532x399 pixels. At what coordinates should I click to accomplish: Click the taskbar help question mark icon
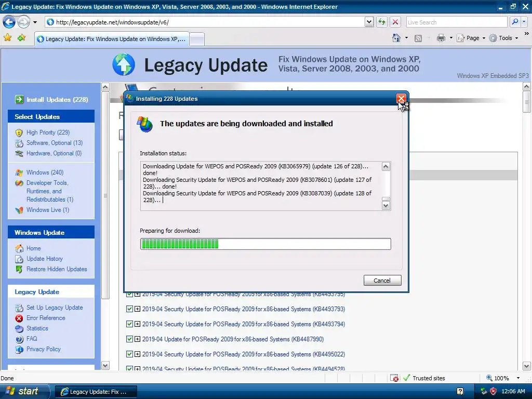[x=460, y=392]
